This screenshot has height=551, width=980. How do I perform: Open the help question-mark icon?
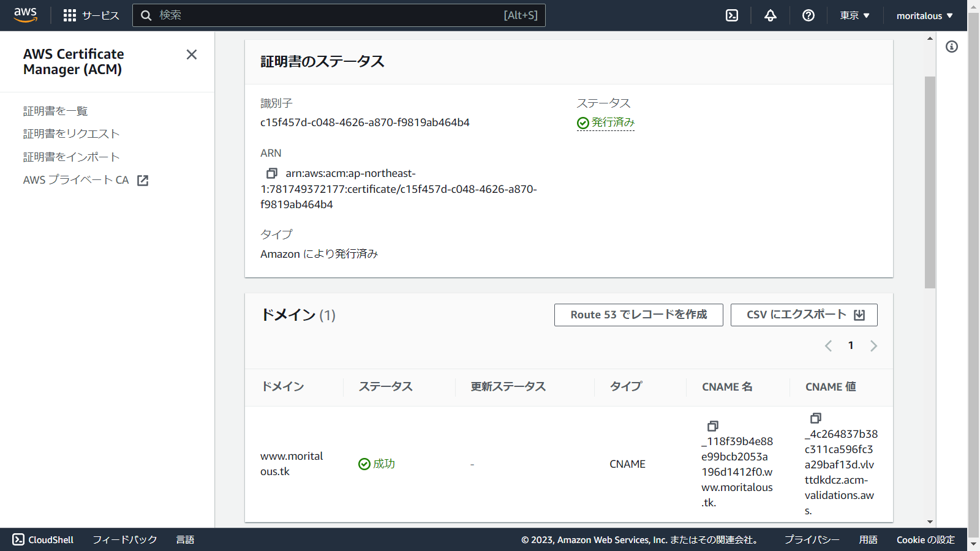[x=808, y=15]
